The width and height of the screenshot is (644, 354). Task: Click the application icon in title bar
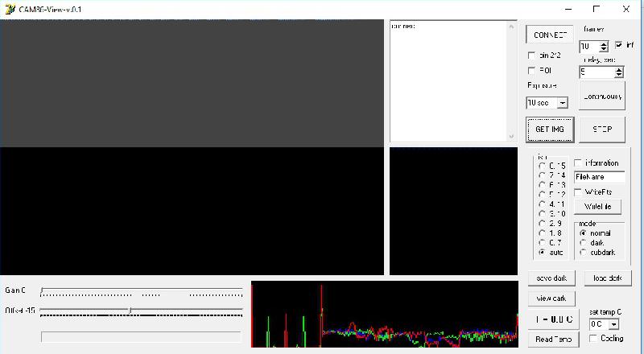(10, 9)
